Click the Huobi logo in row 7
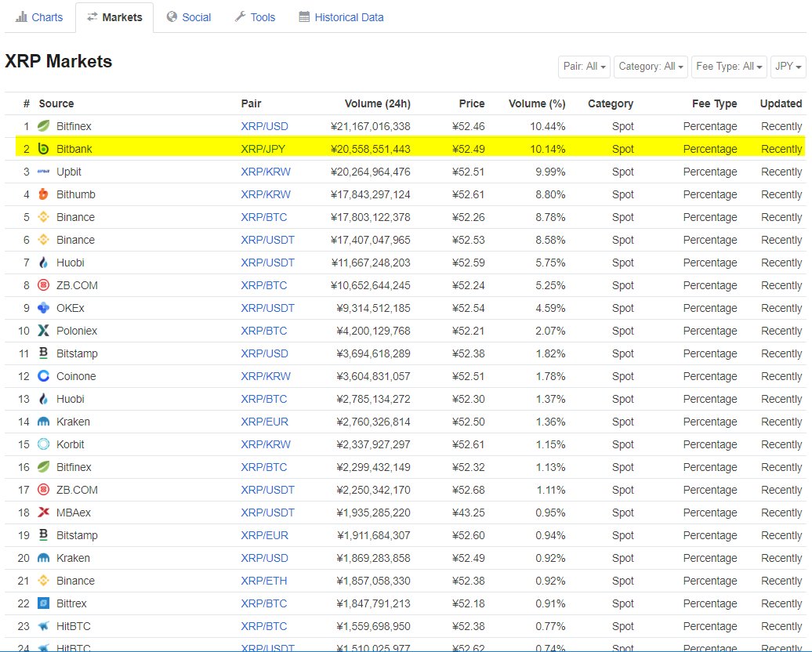Viewport: 812px width, 652px height. click(x=44, y=263)
